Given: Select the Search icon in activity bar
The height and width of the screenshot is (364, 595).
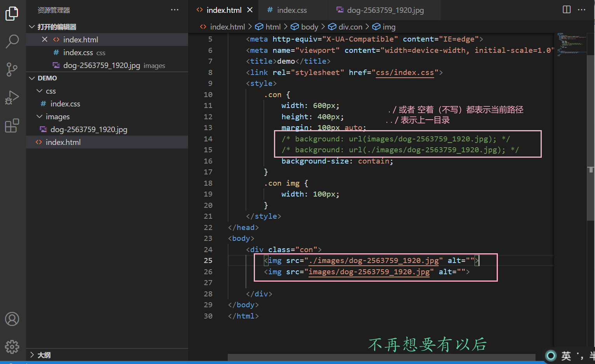Looking at the screenshot, I should pyautogui.click(x=12, y=41).
